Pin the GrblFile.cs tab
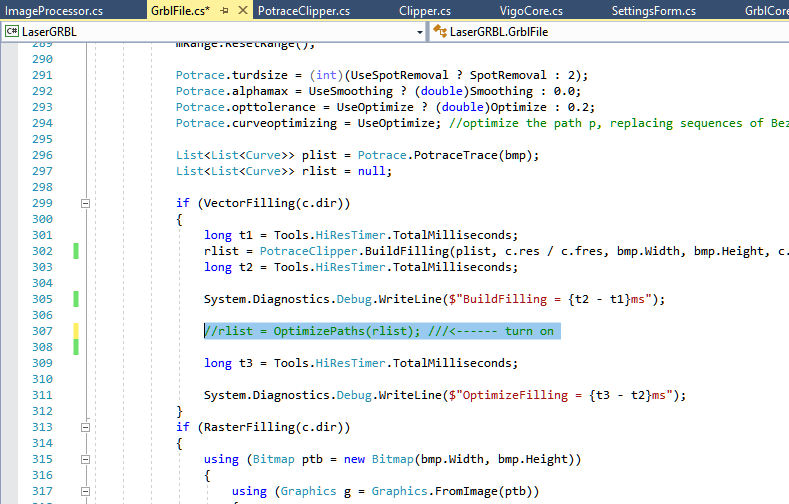 click(x=225, y=11)
